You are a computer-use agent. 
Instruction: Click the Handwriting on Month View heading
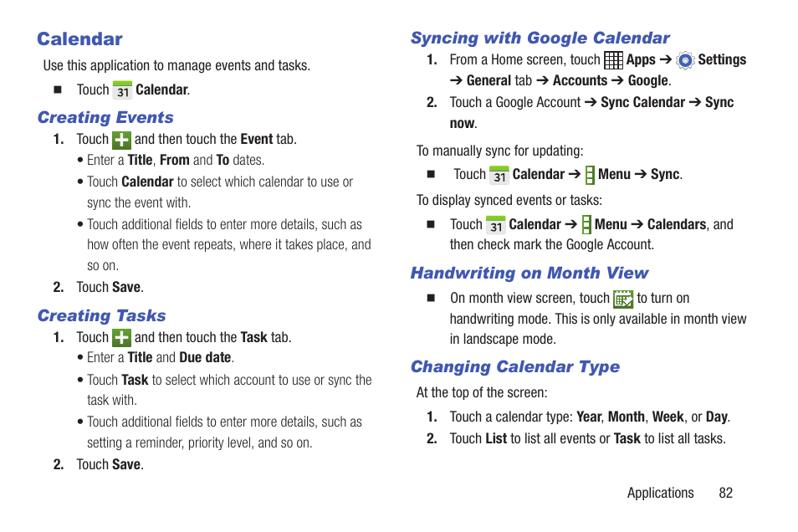pos(529,274)
